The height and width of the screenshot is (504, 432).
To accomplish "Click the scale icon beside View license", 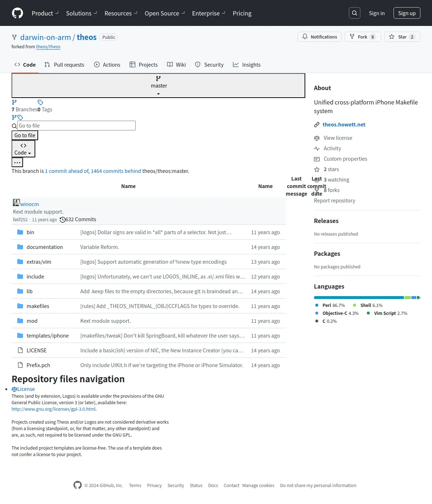I will click(317, 138).
